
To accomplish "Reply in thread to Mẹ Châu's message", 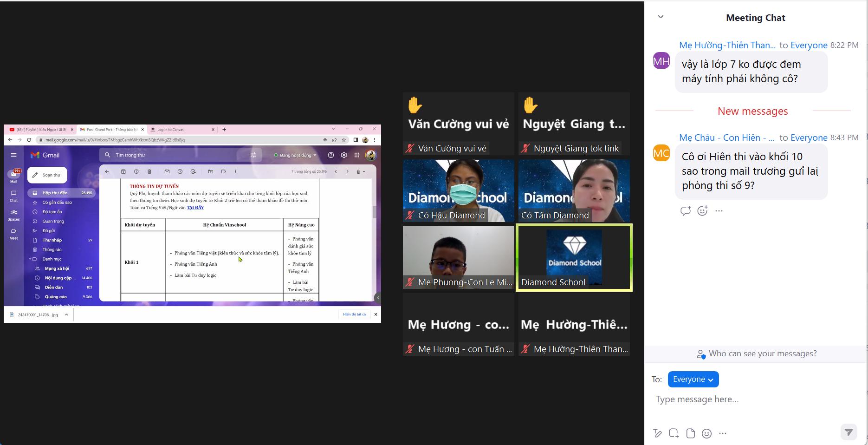I will (685, 211).
